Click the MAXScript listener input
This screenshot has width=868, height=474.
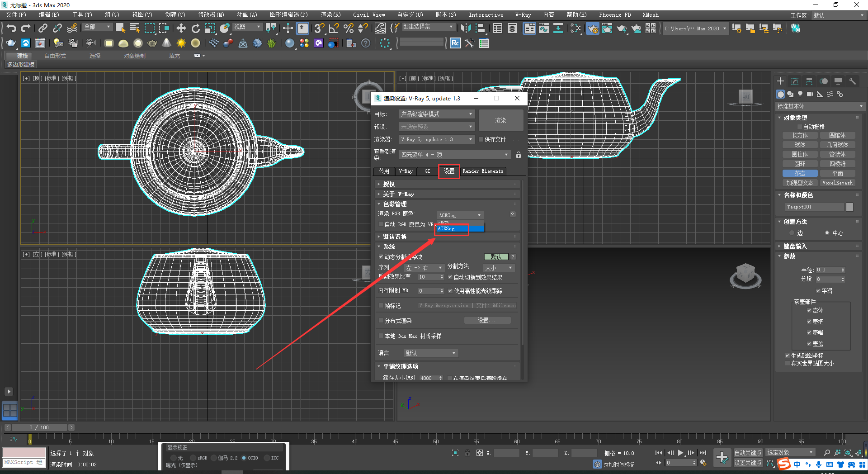(x=24, y=463)
